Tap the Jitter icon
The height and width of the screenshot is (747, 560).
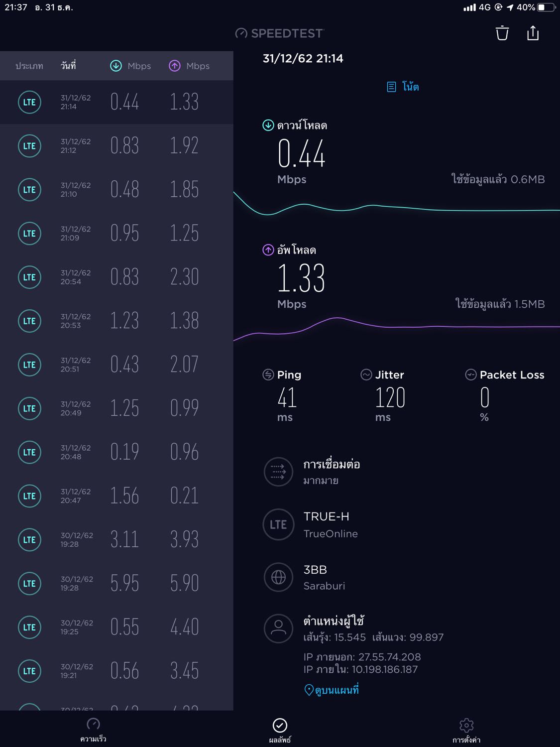(366, 374)
